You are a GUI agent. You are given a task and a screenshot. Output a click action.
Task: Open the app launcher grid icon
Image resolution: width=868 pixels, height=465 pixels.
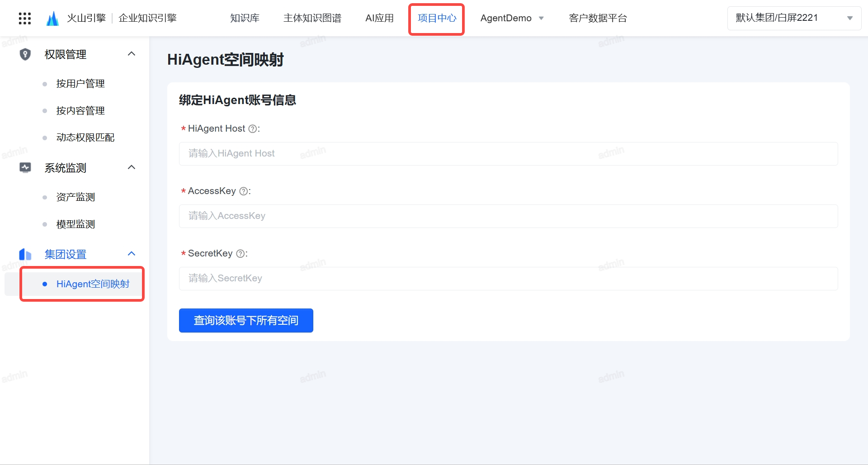coord(25,18)
